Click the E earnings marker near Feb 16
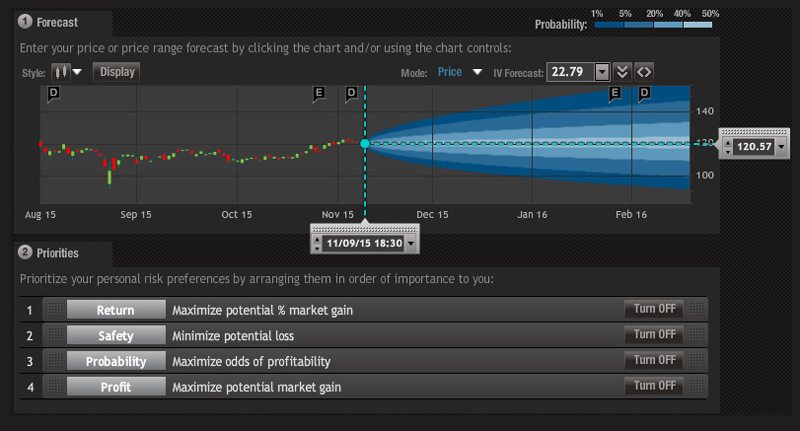The height and width of the screenshot is (431, 800). click(615, 93)
